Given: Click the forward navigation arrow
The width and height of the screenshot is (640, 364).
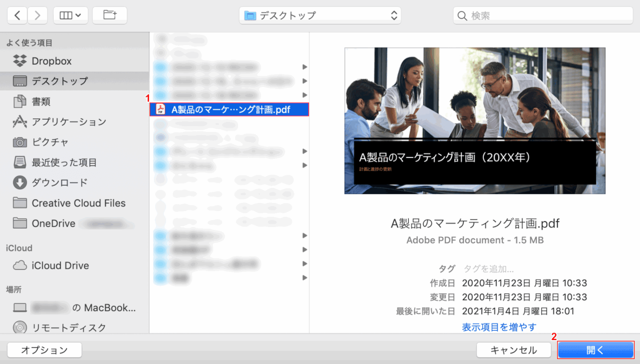Looking at the screenshot, I should pyautogui.click(x=37, y=15).
